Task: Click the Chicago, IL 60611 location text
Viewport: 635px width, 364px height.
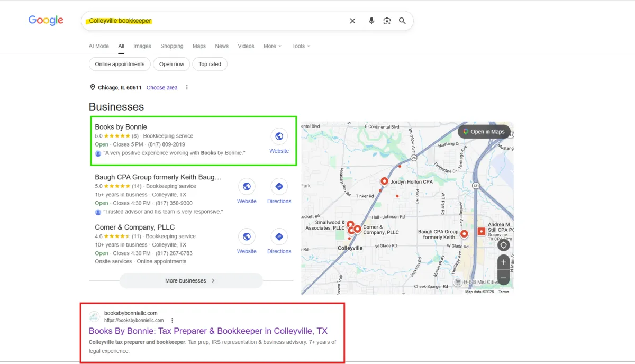Action: (x=120, y=88)
